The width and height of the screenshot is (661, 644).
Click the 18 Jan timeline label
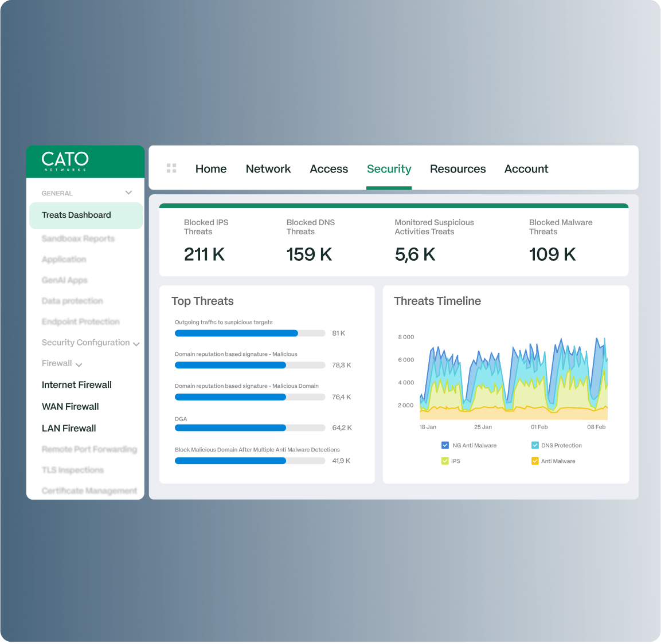coord(428,427)
